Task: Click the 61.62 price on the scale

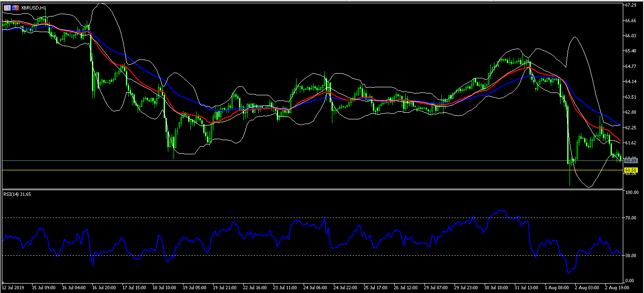Action: pyautogui.click(x=631, y=142)
